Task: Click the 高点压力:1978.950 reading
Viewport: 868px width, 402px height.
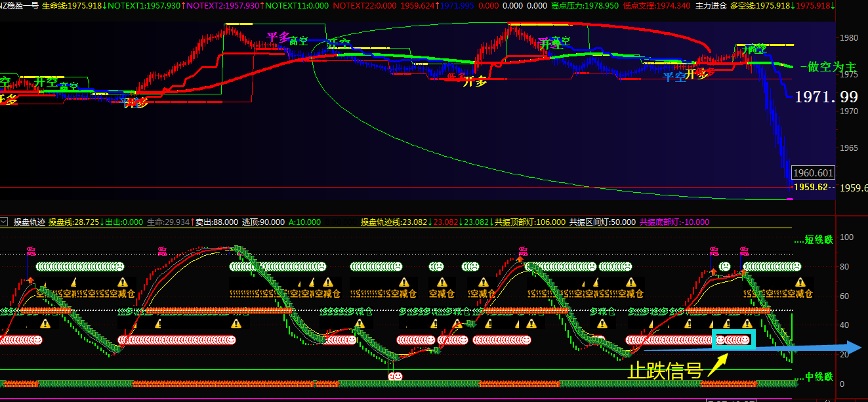Action: (x=585, y=5)
